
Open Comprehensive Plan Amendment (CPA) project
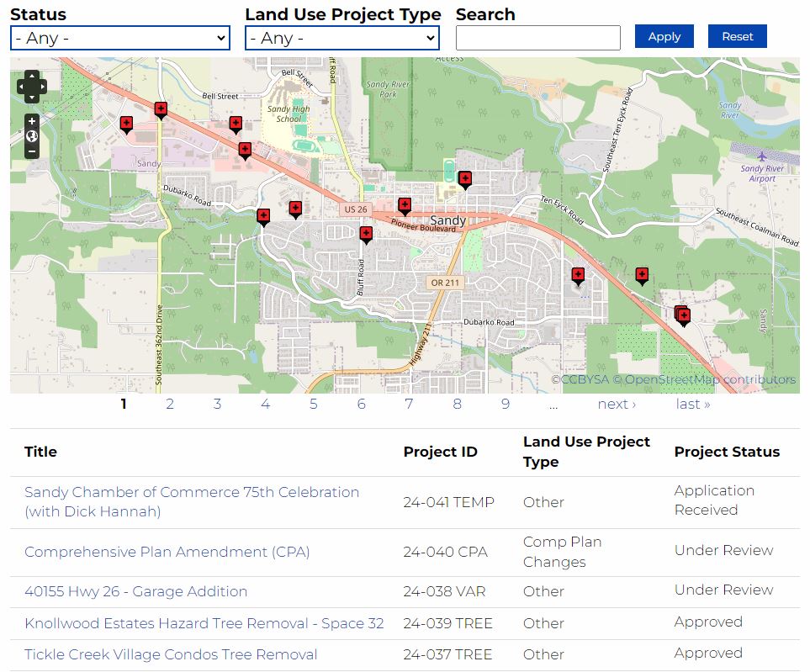tap(167, 552)
